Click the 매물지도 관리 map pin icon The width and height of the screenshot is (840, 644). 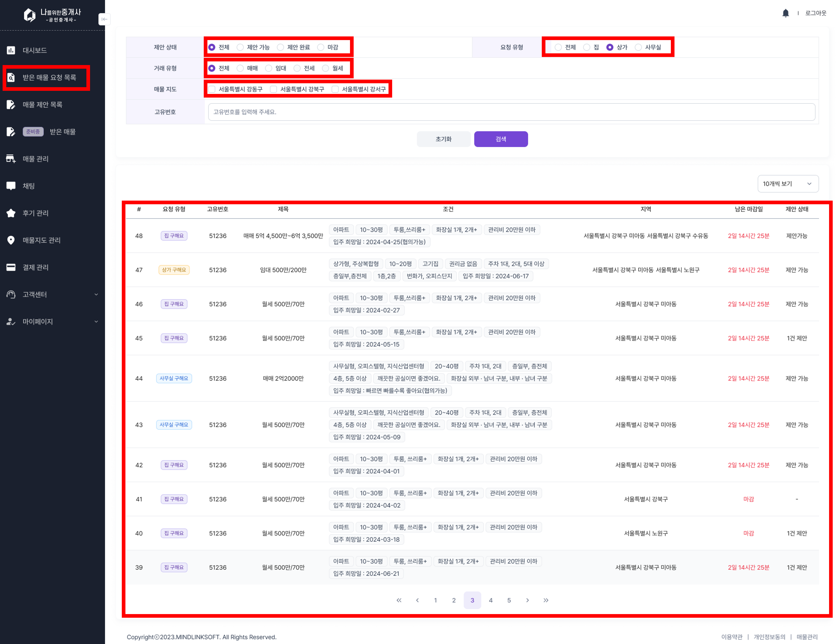(11, 240)
